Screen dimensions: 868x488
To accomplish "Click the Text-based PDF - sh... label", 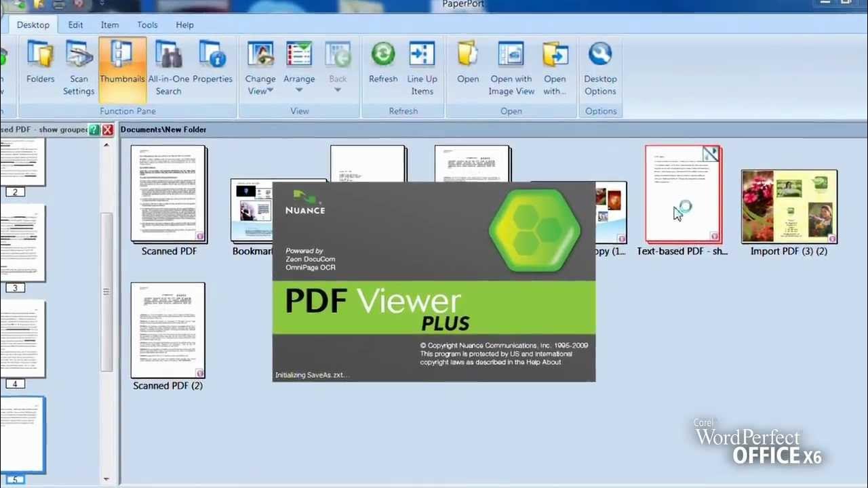I will tap(682, 251).
